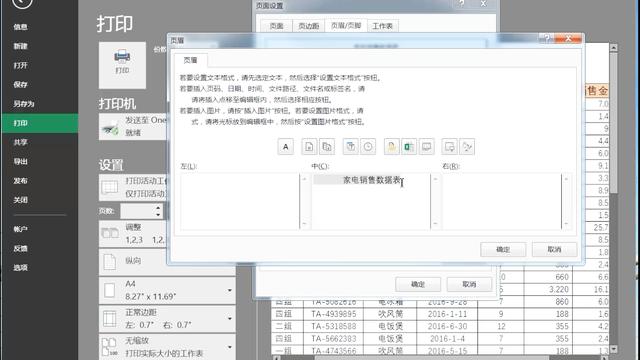Open 导出 in the sidebar
The height and width of the screenshot is (360, 640).
click(x=20, y=161)
